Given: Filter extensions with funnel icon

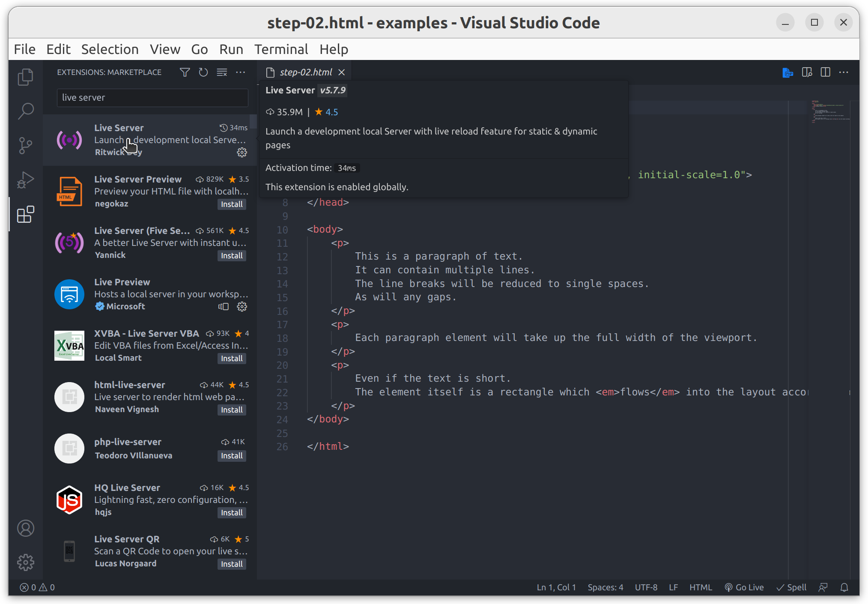Looking at the screenshot, I should [x=185, y=72].
